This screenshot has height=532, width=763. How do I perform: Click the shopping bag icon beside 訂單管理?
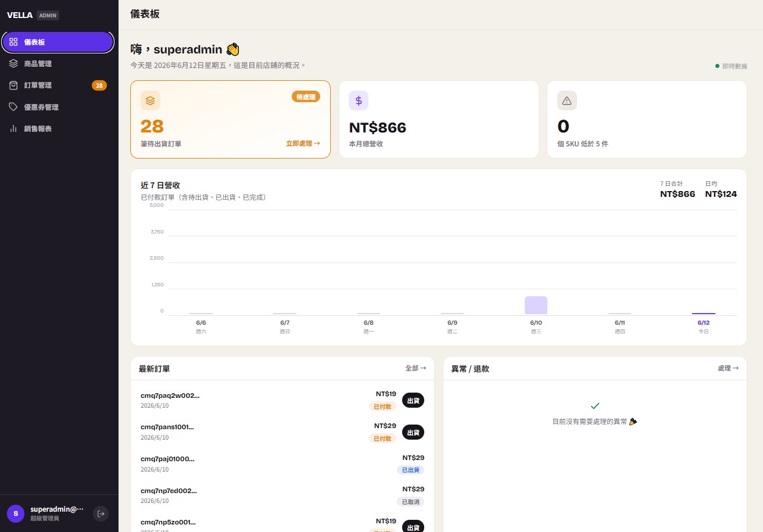pyautogui.click(x=13, y=85)
